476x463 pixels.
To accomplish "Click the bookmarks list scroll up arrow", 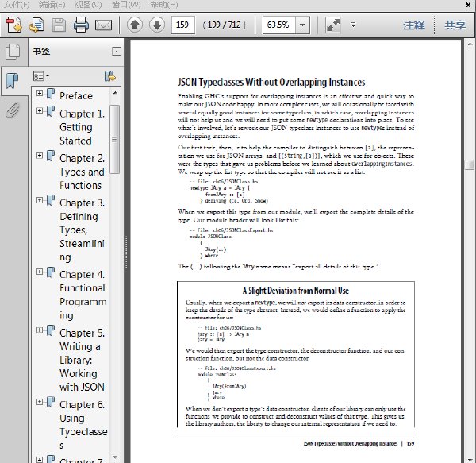I will pos(115,93).
